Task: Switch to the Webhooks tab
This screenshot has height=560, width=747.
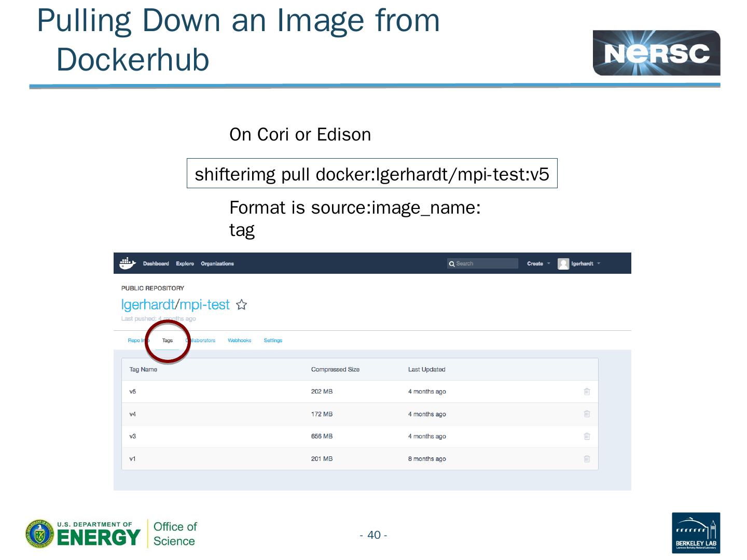Action: point(240,340)
